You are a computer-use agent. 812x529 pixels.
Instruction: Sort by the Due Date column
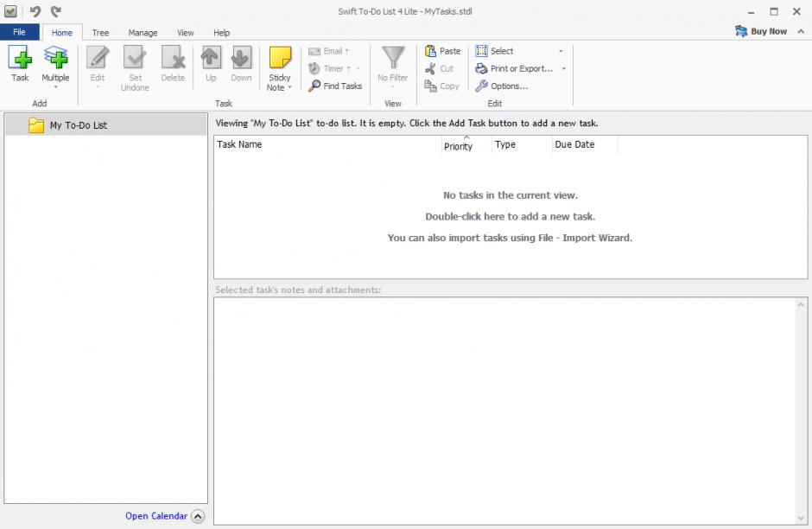585,144
